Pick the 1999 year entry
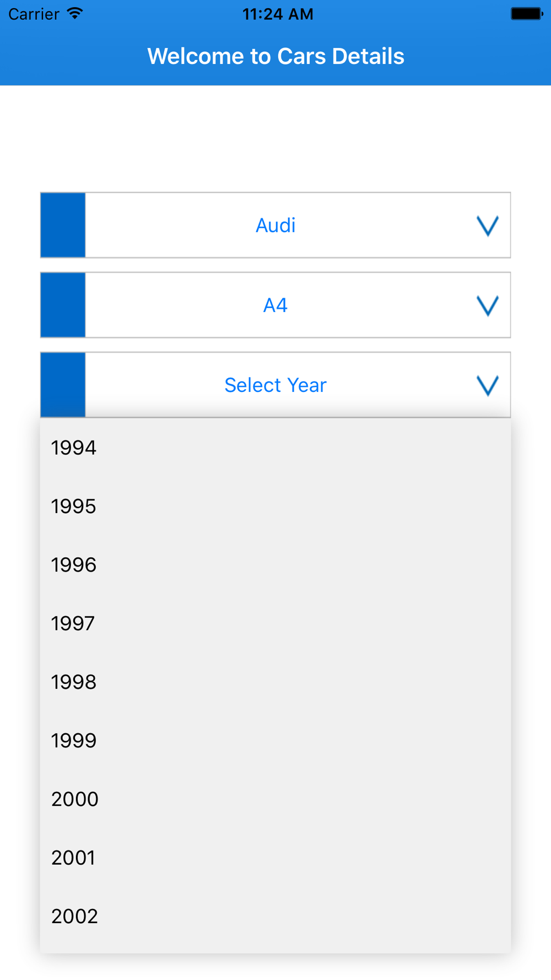 coord(74,740)
